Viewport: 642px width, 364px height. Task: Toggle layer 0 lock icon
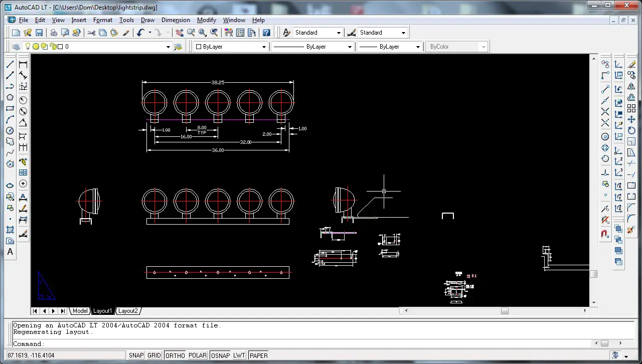52,47
